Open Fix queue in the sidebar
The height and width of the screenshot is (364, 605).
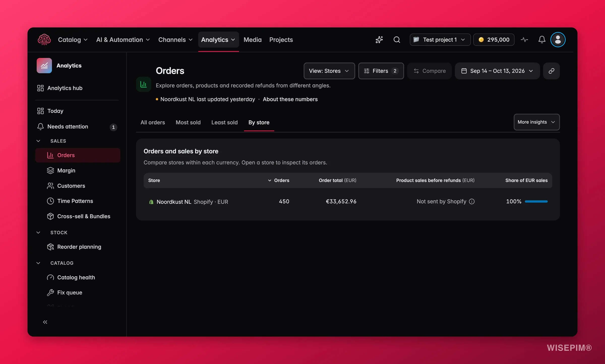tap(78, 292)
